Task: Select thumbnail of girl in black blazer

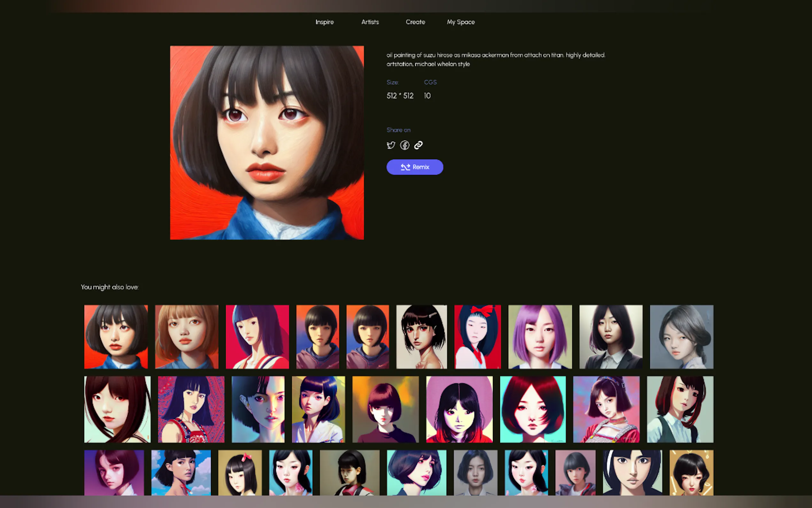Action: pyautogui.click(x=611, y=337)
